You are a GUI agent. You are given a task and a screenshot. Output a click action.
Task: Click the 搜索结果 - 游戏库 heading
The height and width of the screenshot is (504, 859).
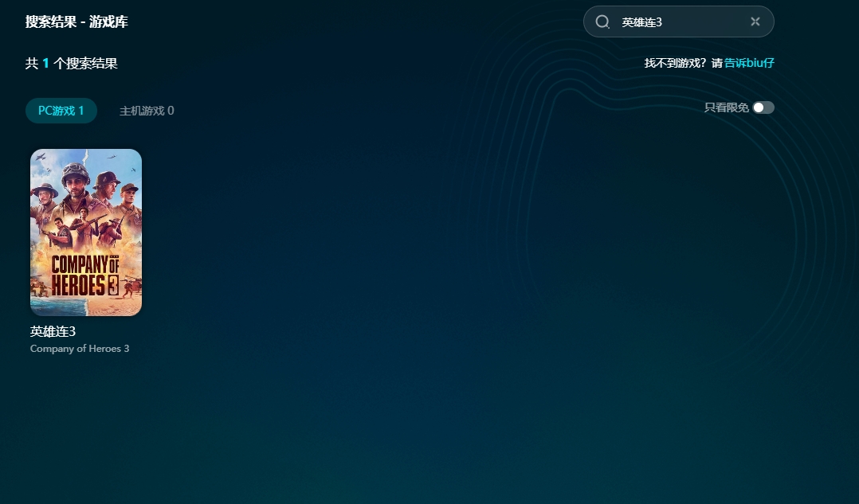coord(76,21)
